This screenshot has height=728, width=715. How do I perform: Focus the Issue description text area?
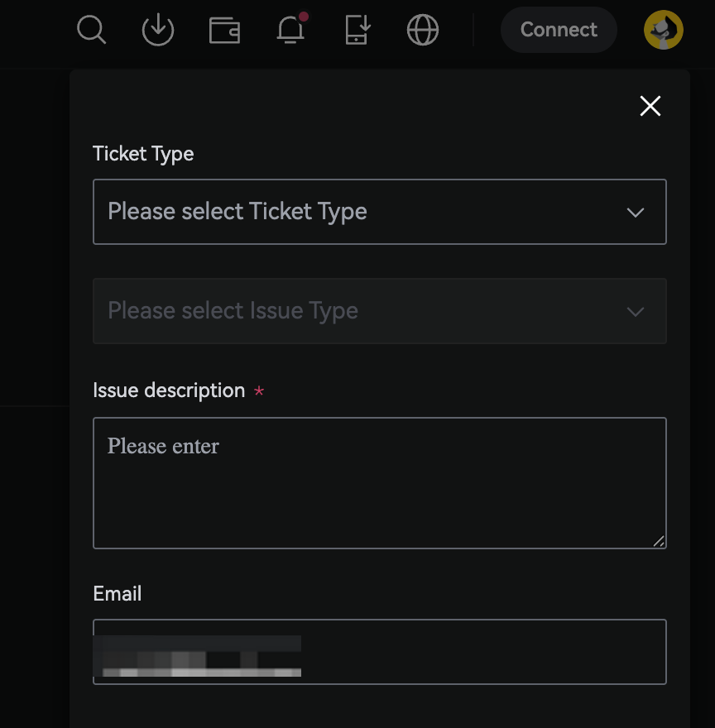(x=379, y=483)
